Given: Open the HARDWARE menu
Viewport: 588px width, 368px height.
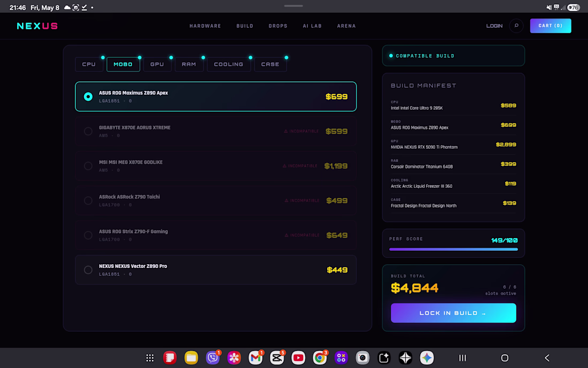Looking at the screenshot, I should 205,26.
